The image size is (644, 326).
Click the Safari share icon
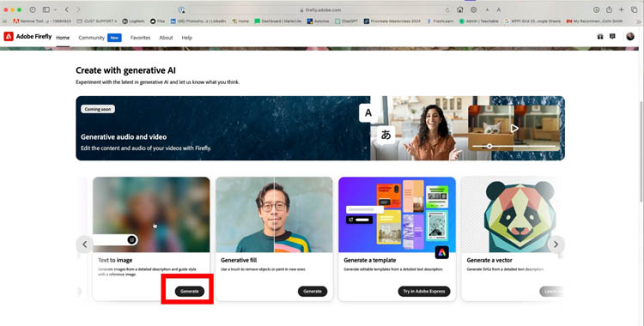pyautogui.click(x=609, y=9)
